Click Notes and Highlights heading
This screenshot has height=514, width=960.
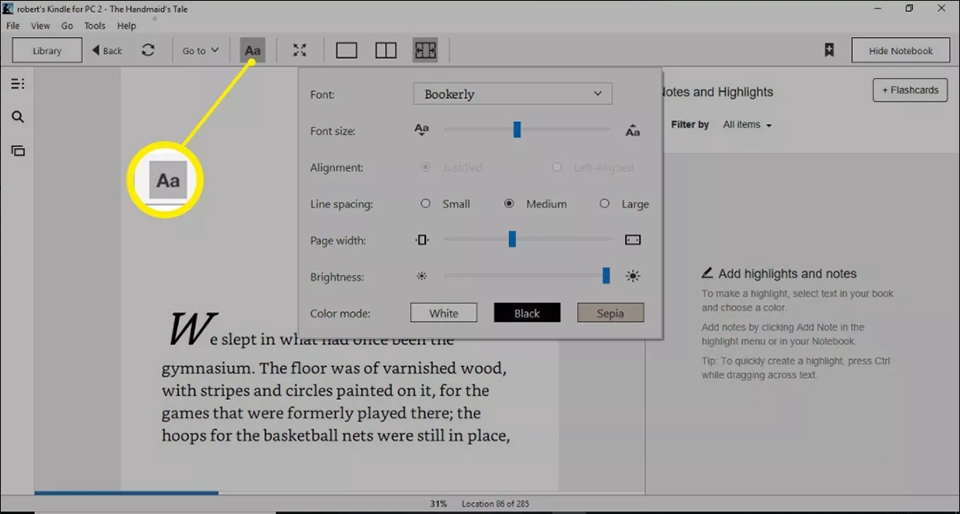716,92
